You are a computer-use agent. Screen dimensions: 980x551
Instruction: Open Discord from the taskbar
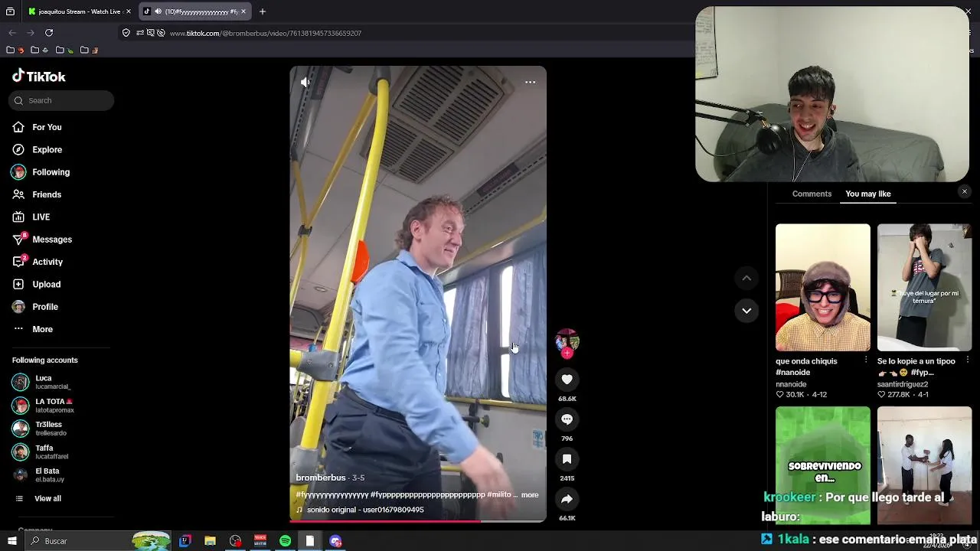(x=335, y=541)
